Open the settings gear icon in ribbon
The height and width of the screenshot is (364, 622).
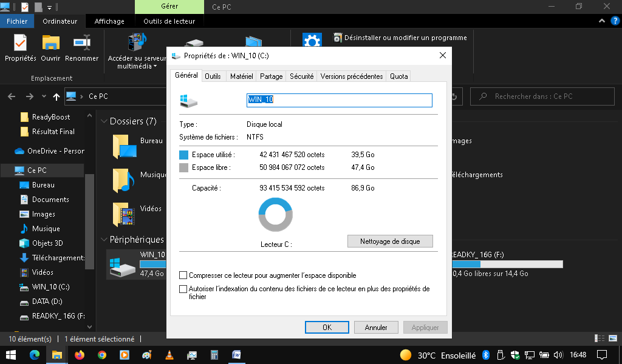(312, 40)
